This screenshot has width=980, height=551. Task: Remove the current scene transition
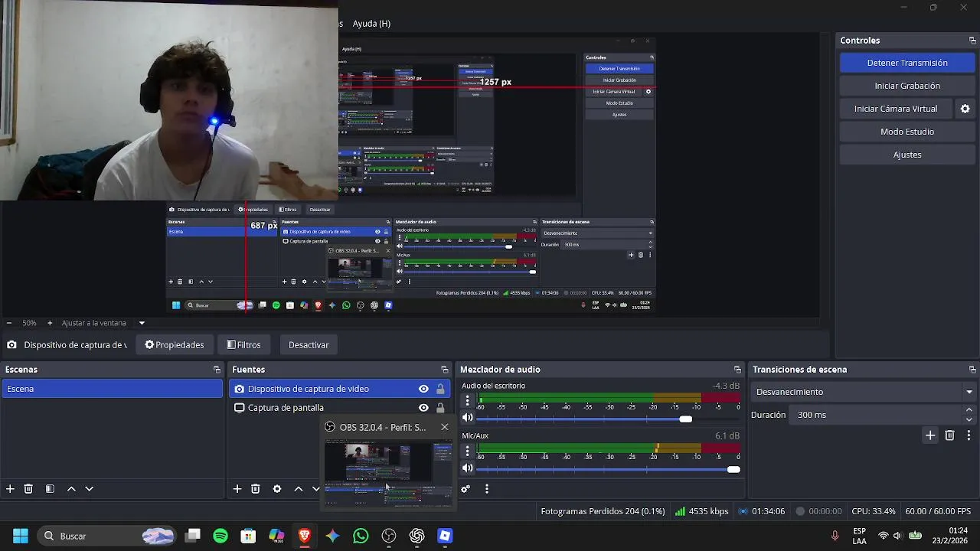(949, 435)
